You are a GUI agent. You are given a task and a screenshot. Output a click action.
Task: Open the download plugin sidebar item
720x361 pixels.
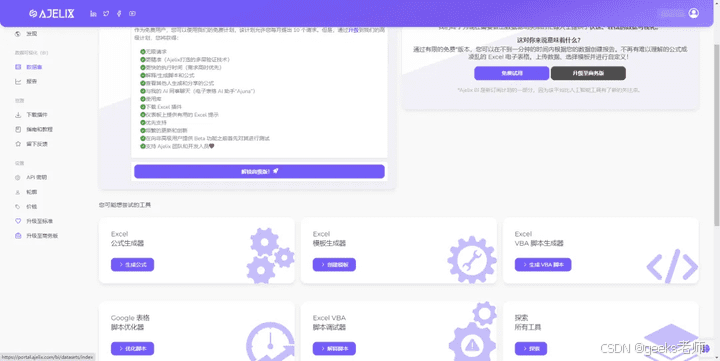(31, 115)
